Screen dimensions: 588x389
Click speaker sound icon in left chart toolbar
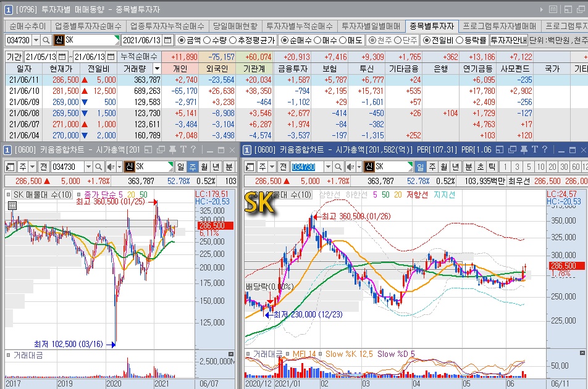click(x=111, y=167)
